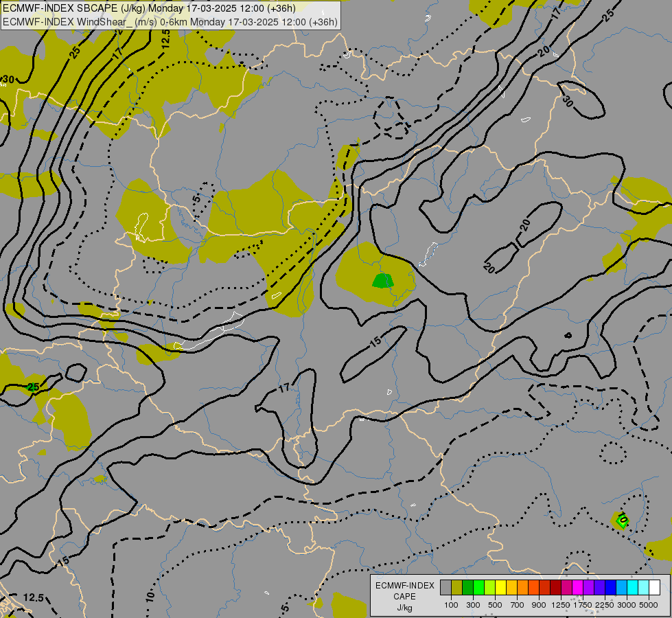Click the CAPE label in the legend

pyautogui.click(x=404, y=597)
